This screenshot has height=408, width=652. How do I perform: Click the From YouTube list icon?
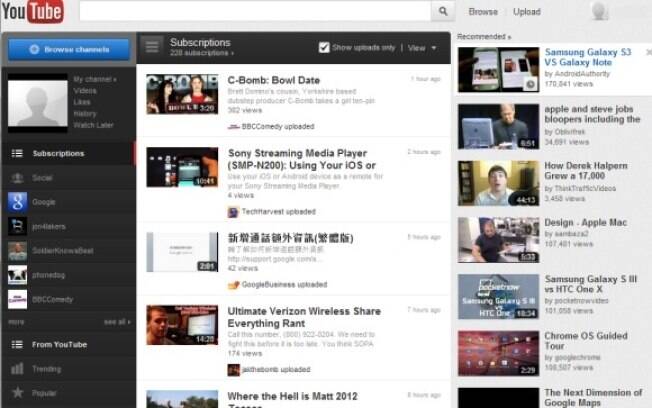(x=17, y=344)
